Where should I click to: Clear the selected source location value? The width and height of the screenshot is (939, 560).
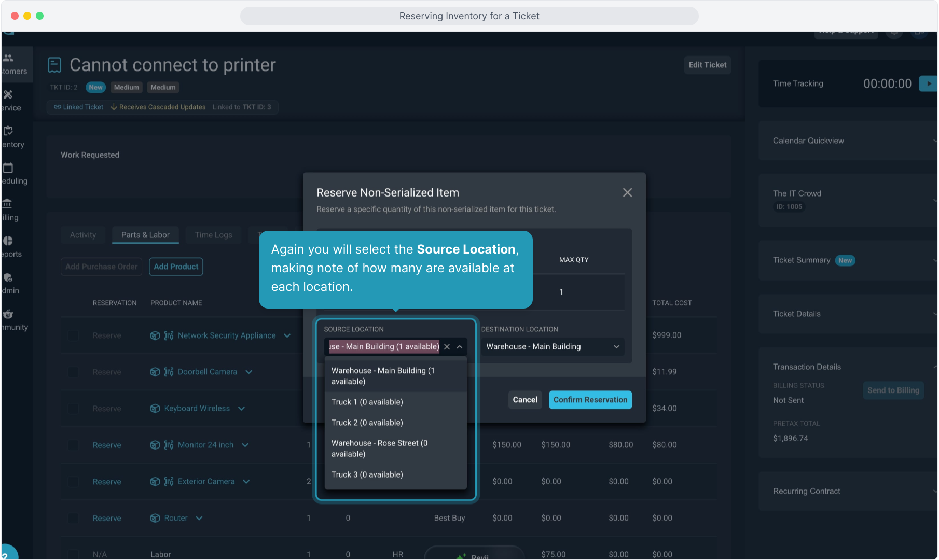pos(447,347)
